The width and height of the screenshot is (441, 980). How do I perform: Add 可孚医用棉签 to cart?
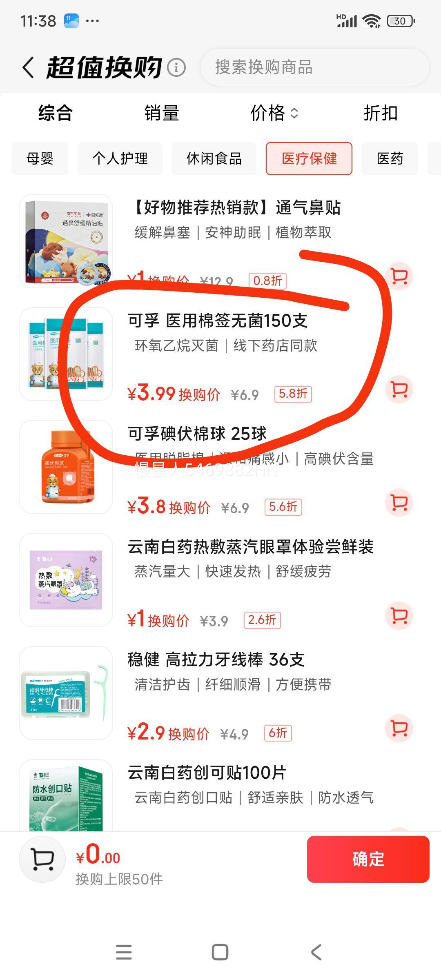[399, 390]
